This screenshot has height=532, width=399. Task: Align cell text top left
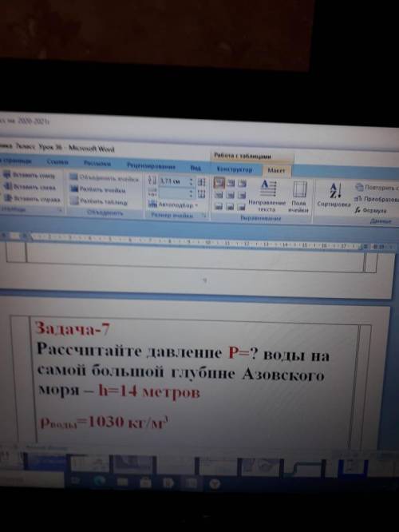[219, 183]
